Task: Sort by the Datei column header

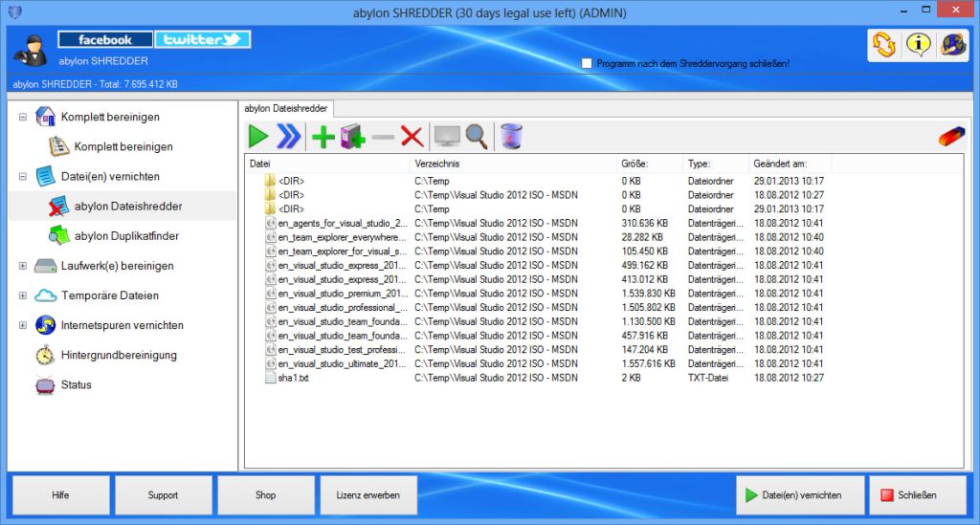Action: click(327, 164)
